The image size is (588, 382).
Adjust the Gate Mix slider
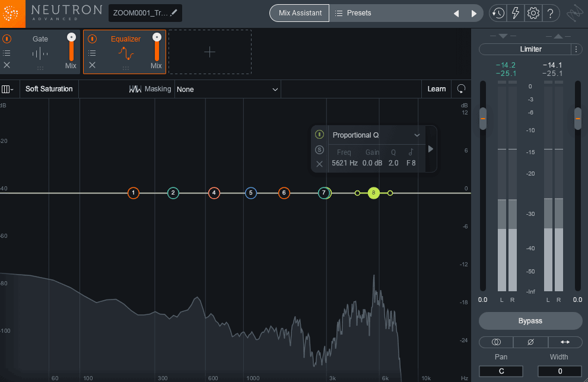pyautogui.click(x=71, y=47)
